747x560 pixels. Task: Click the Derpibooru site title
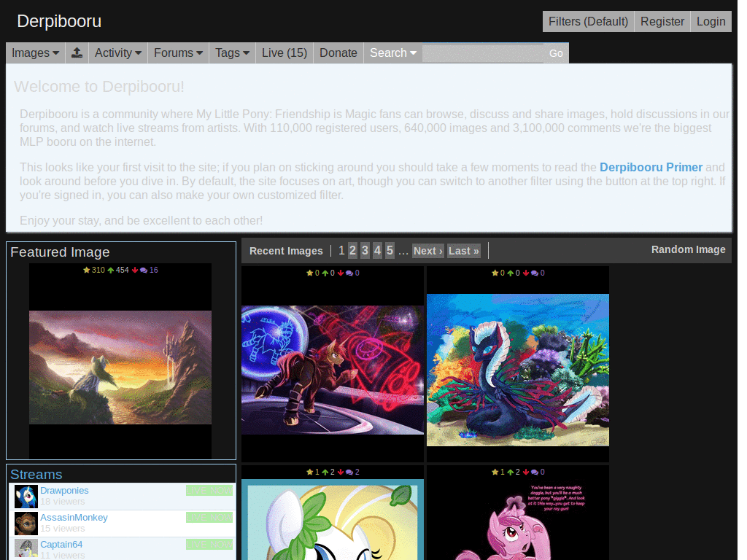pos(59,21)
